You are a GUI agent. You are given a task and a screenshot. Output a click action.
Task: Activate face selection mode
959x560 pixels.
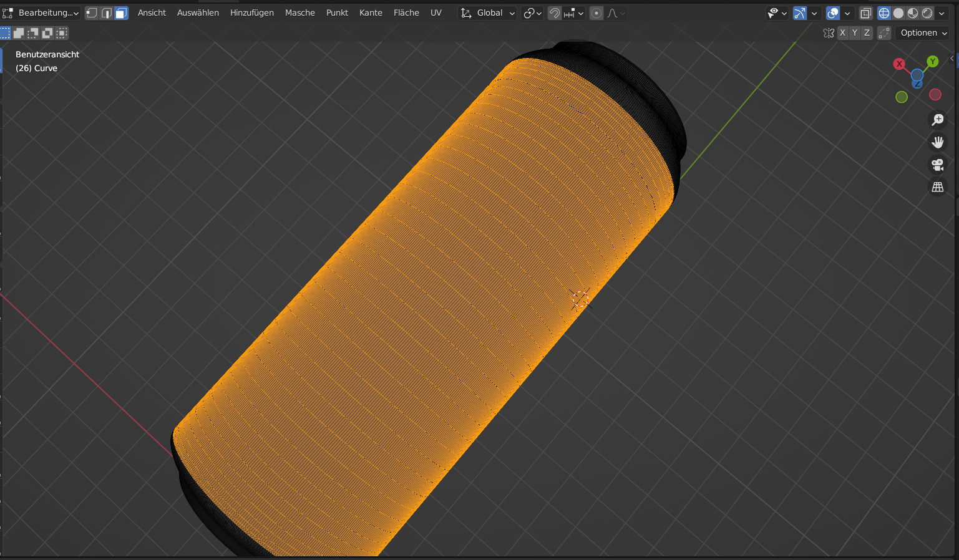coord(121,13)
